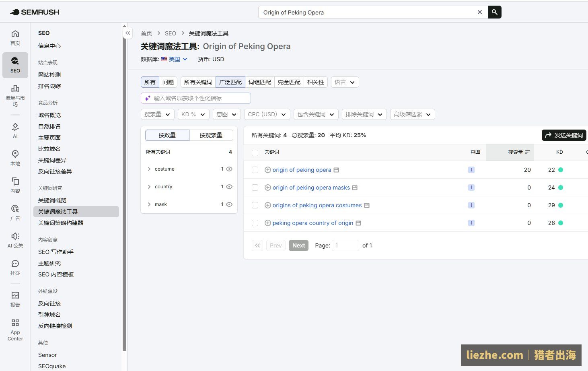Select the 问题 questions tab

pyautogui.click(x=168, y=82)
